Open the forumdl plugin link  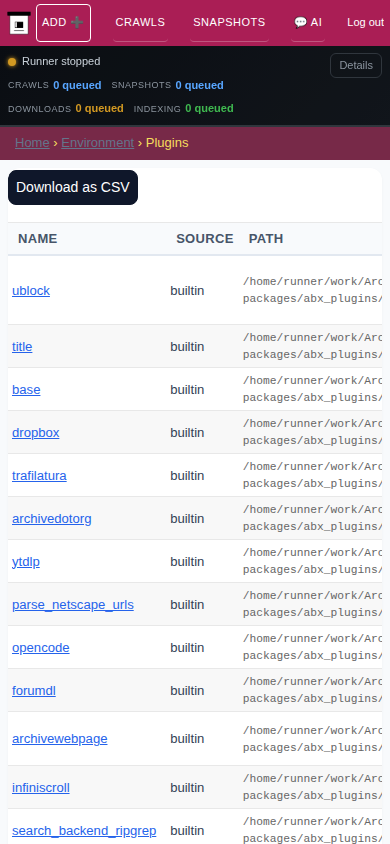click(34, 691)
